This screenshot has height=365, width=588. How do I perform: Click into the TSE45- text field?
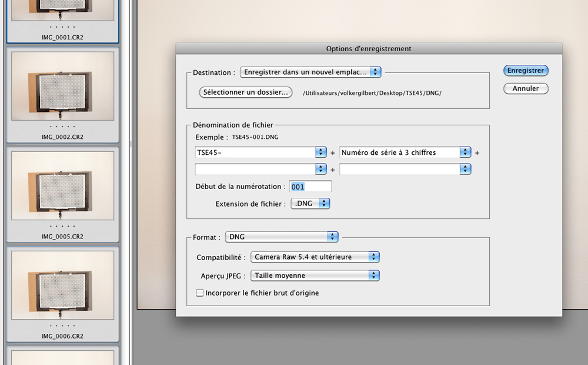pyautogui.click(x=255, y=152)
